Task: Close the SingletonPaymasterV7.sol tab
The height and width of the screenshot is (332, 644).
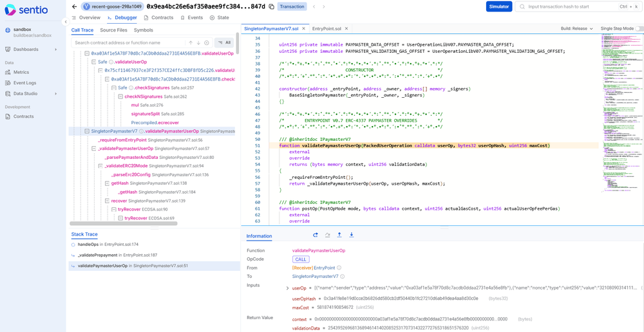Action: pos(303,29)
